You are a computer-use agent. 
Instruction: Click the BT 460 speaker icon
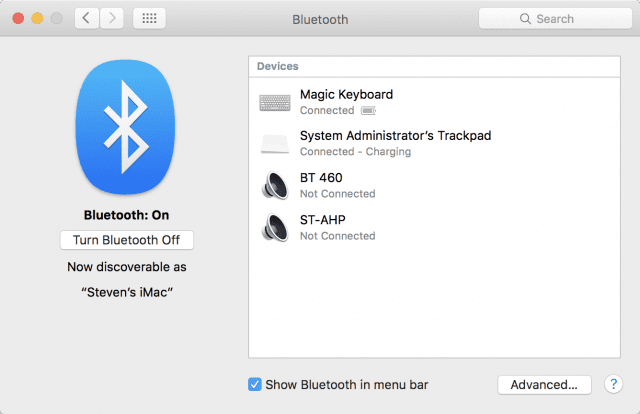(x=275, y=185)
